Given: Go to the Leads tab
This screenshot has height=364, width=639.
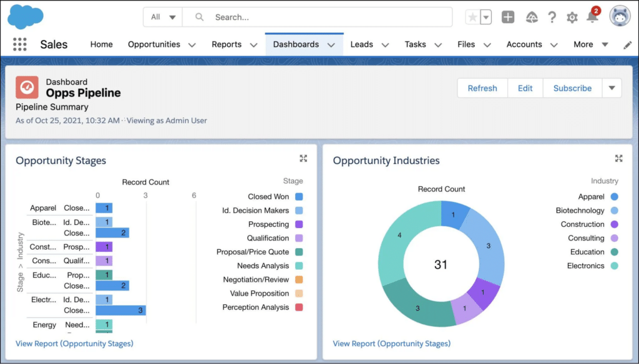Looking at the screenshot, I should tap(363, 44).
